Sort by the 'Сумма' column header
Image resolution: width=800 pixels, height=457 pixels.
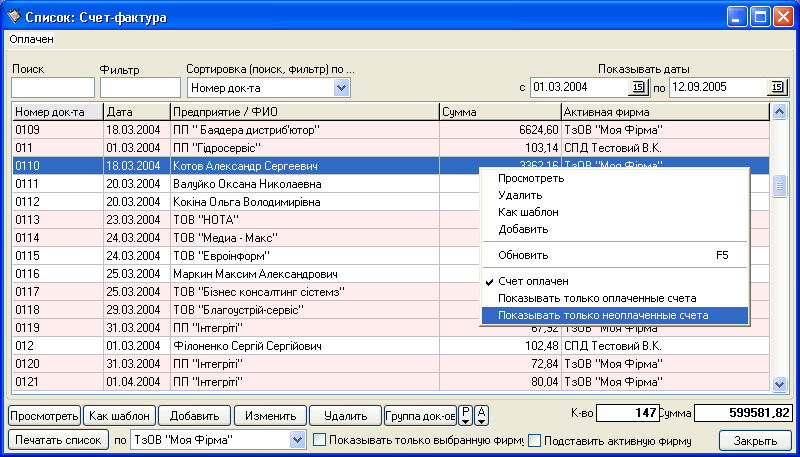(499, 112)
